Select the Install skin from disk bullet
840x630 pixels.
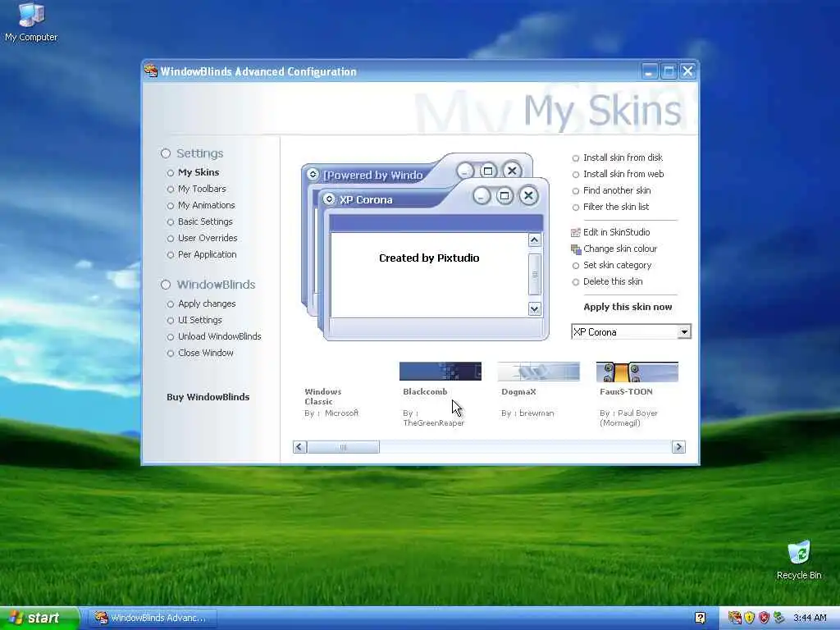tap(575, 158)
